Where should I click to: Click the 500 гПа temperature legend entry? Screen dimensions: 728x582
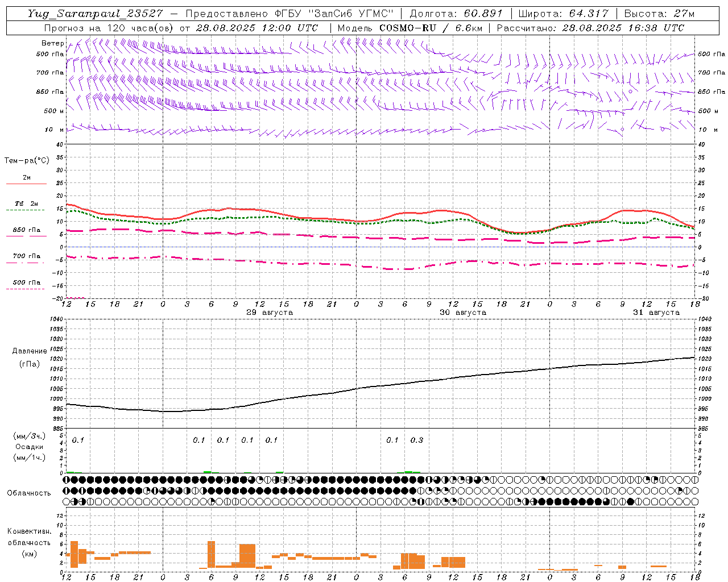tap(27, 282)
